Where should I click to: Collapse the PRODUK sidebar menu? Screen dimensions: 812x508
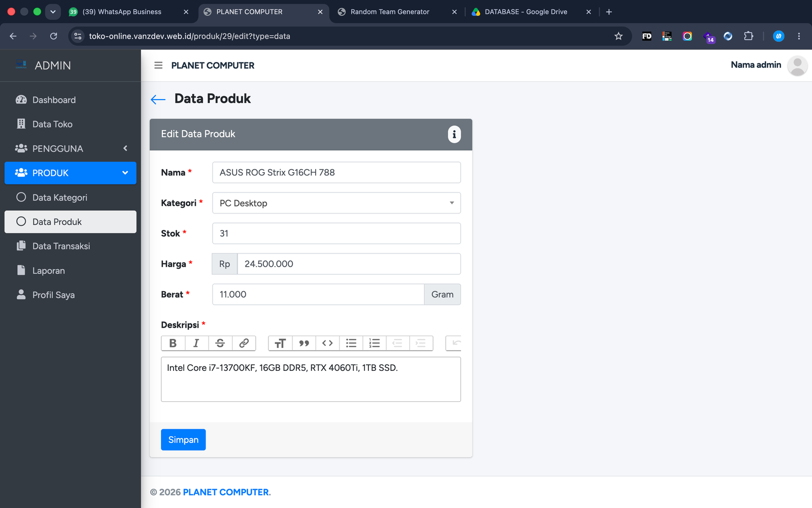(x=71, y=173)
